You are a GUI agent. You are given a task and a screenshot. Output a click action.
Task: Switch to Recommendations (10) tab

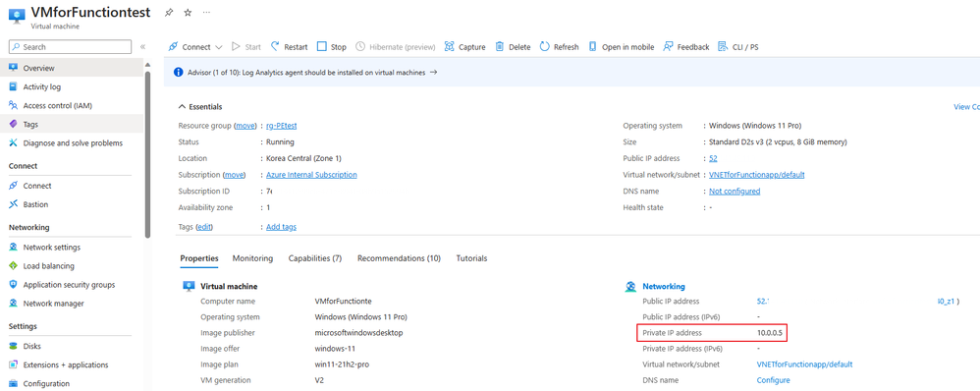399,258
